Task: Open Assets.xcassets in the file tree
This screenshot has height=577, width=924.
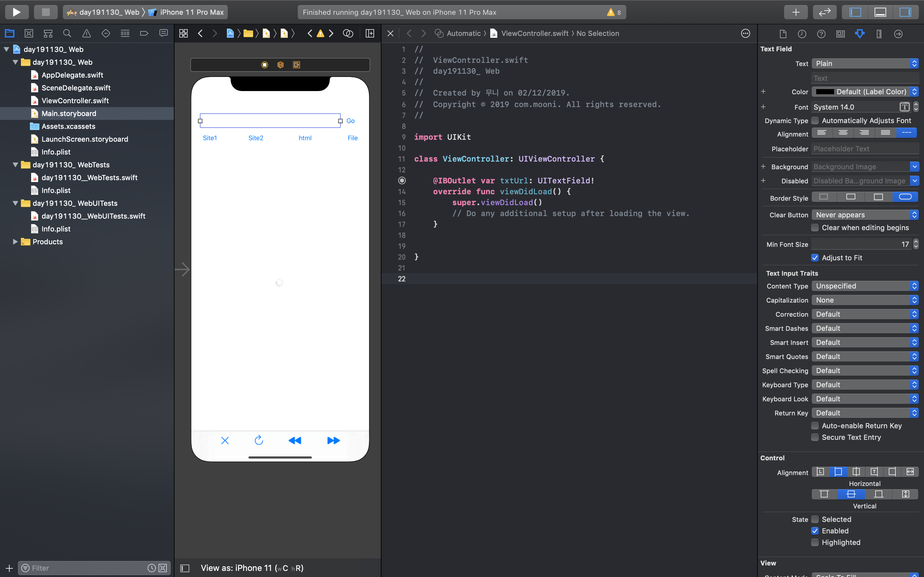Action: [x=68, y=126]
